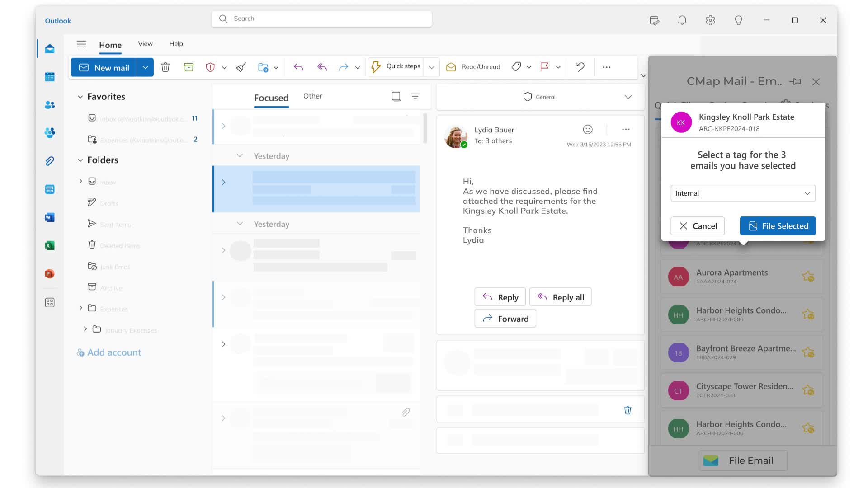Open Settings gear icon in title bar

pos(710,20)
